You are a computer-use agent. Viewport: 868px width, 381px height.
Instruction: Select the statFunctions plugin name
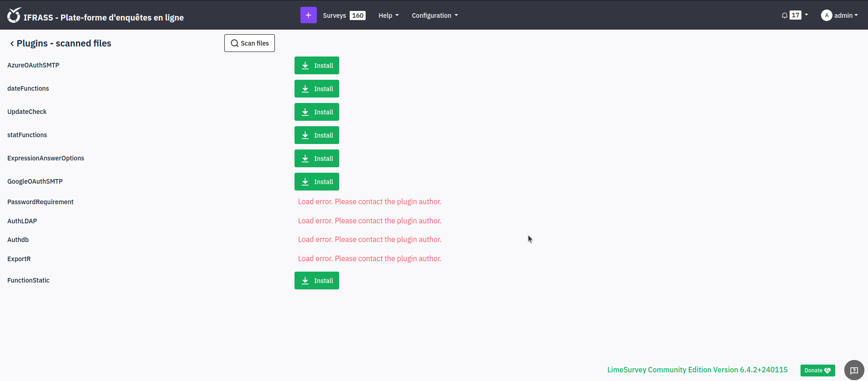coord(27,135)
